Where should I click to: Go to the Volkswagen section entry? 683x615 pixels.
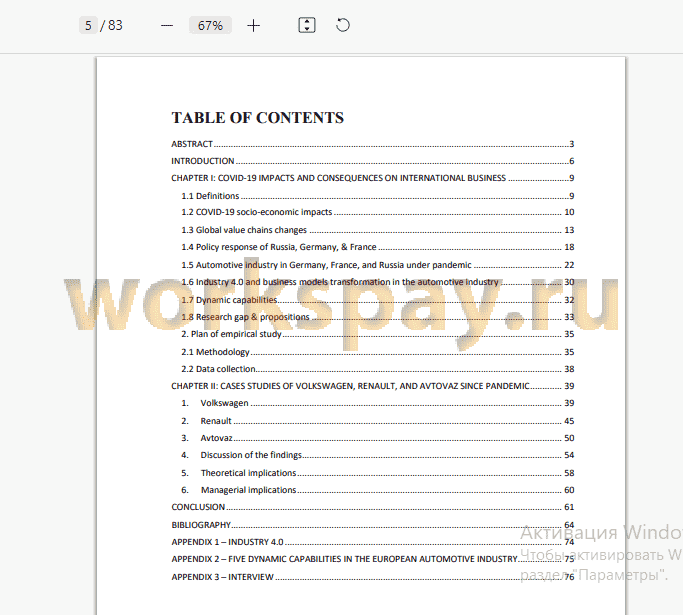[378, 403]
